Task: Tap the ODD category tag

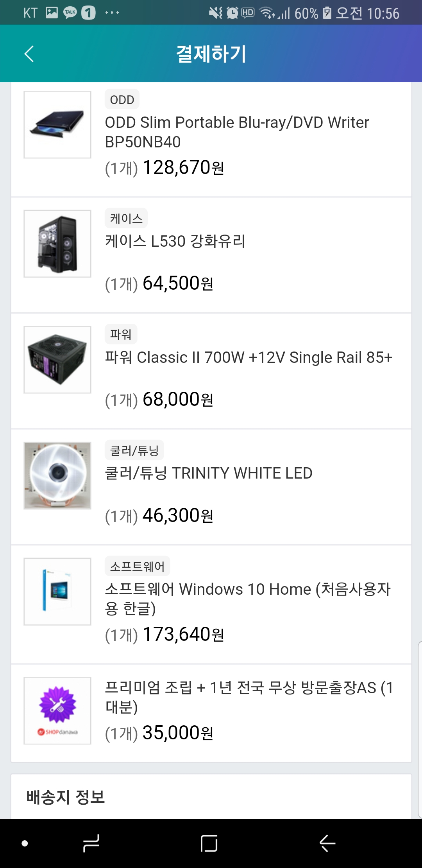Action: tap(122, 100)
